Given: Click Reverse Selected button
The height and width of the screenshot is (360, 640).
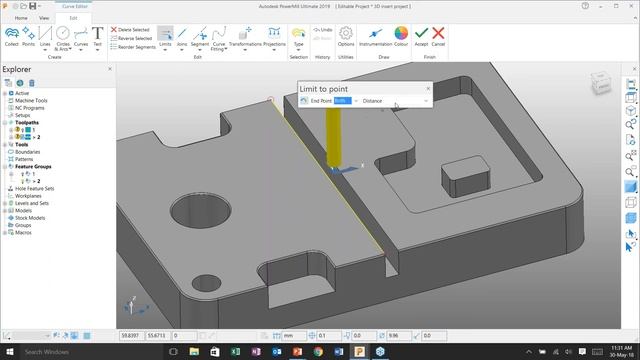Looking at the screenshot, I should click(131, 38).
